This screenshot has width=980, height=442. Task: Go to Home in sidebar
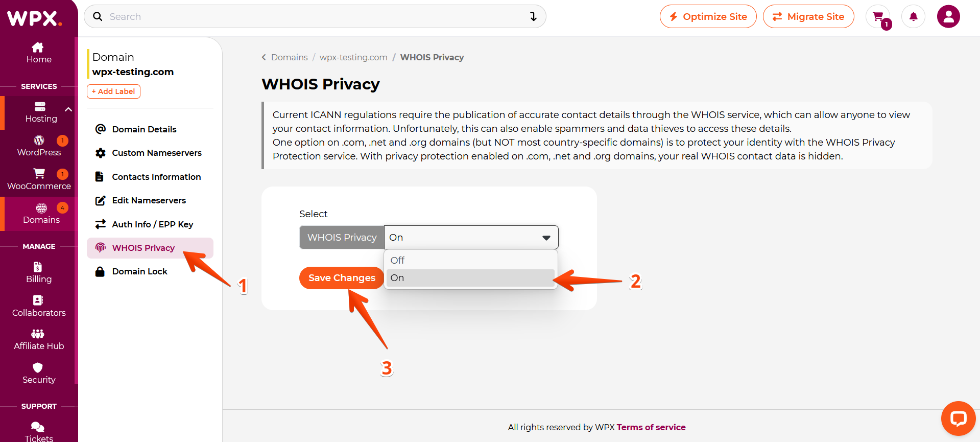click(39, 53)
